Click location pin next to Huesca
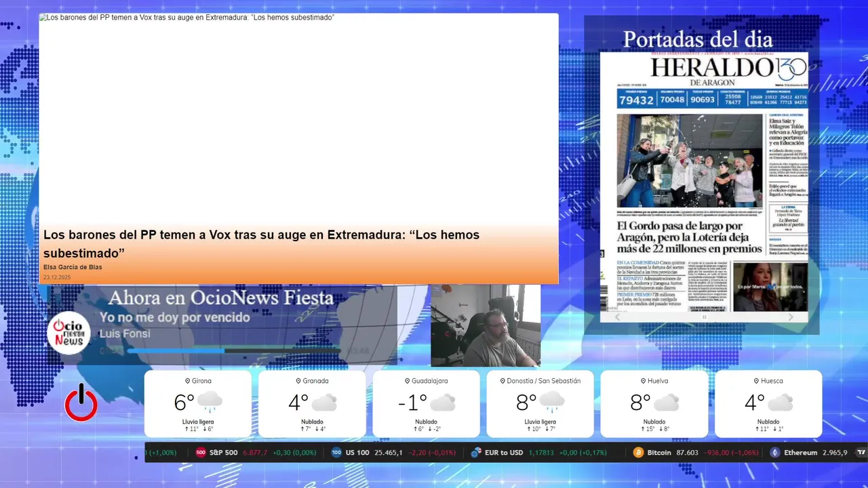The image size is (868, 488). pyautogui.click(x=757, y=381)
